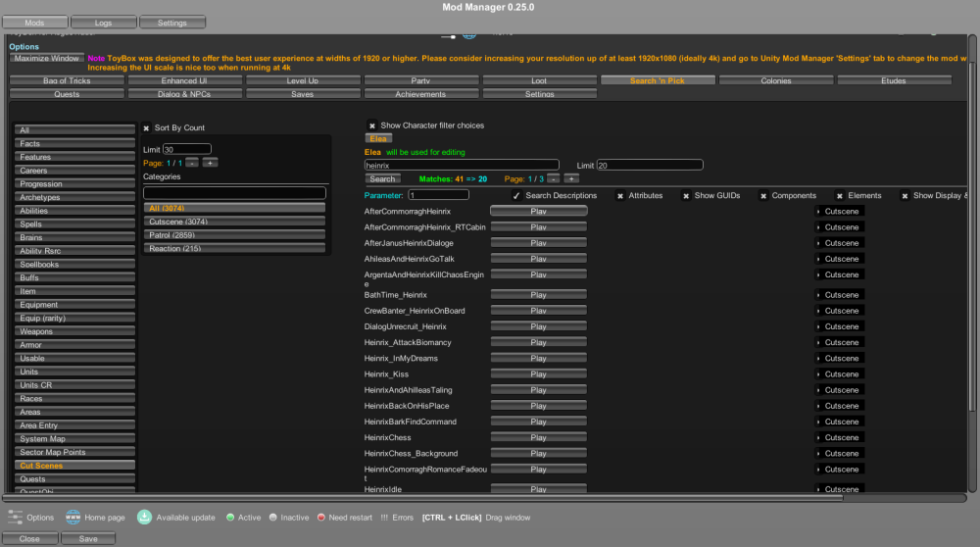Expand Cutscene entry for Heinrix_Kiss
This screenshot has height=547, width=980.
pyautogui.click(x=818, y=374)
